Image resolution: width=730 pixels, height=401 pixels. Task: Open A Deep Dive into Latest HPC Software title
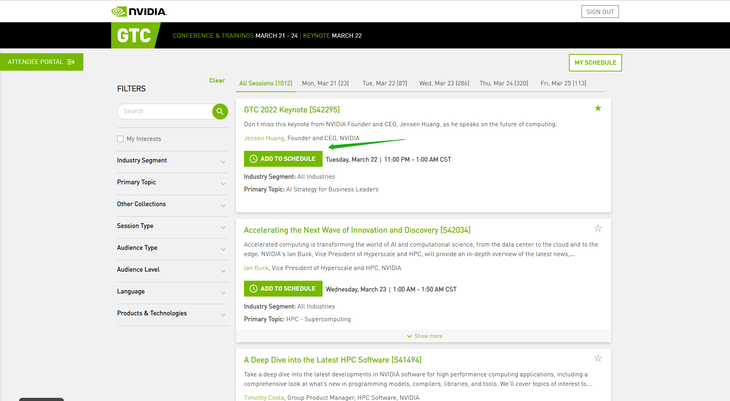(x=332, y=360)
